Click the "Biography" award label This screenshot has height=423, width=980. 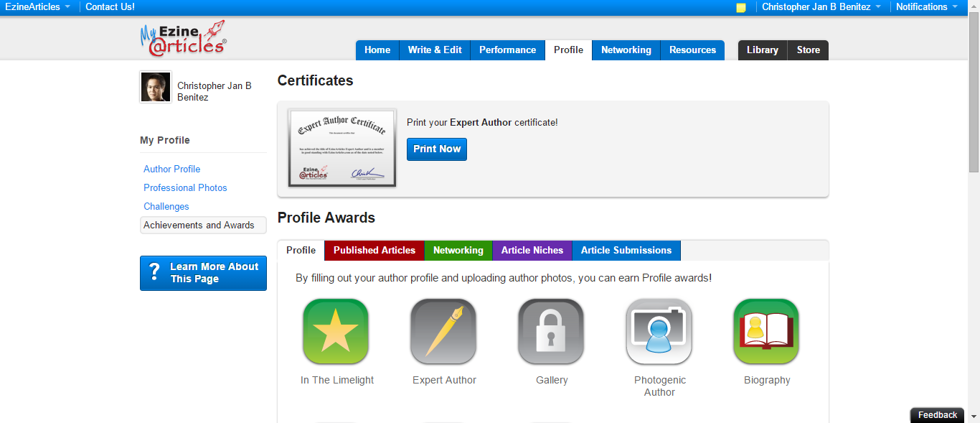767,380
